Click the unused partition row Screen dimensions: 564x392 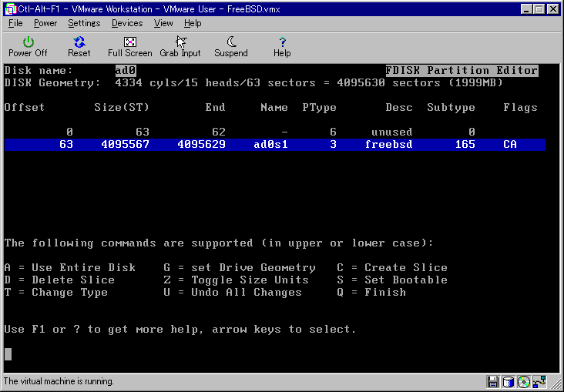click(x=275, y=132)
